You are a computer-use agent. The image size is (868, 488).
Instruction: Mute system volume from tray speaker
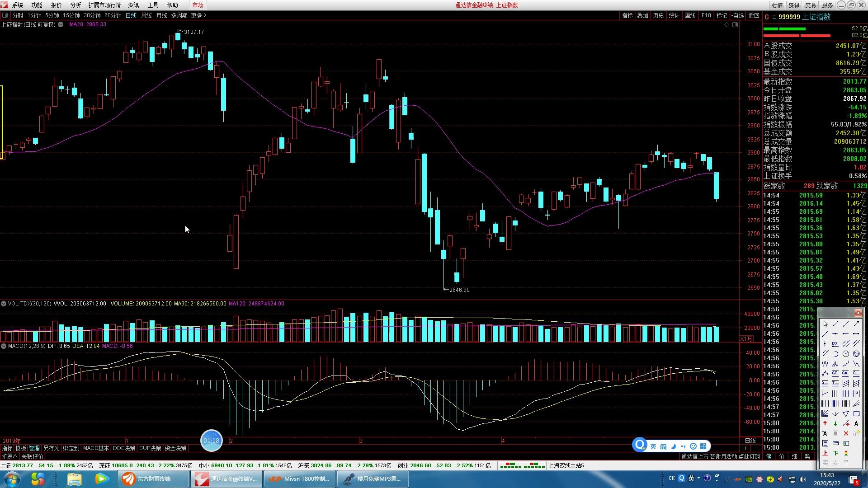(803, 479)
